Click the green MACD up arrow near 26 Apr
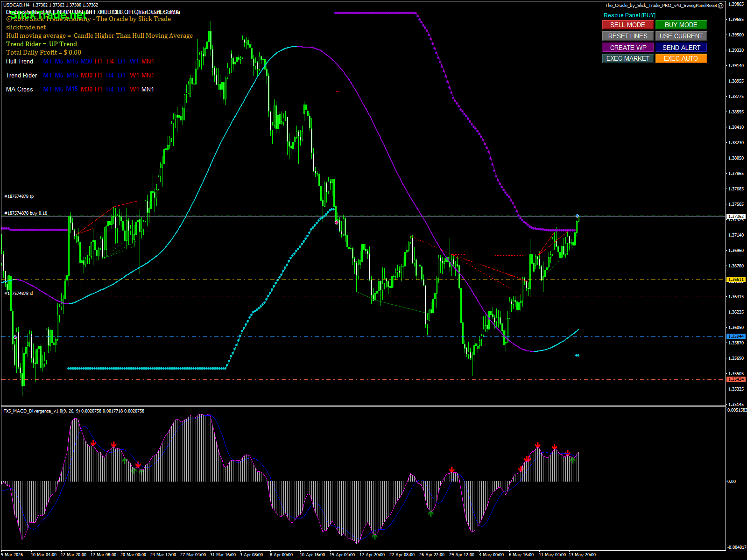 tap(430, 513)
